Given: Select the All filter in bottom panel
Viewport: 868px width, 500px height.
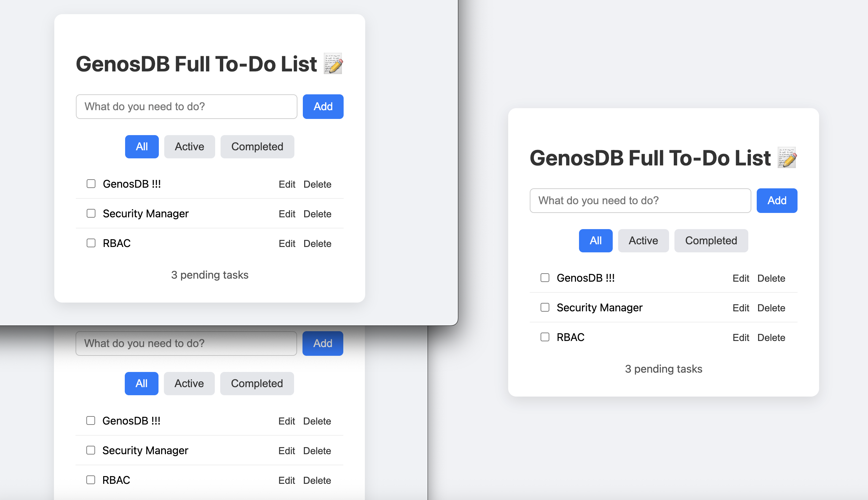Looking at the screenshot, I should point(142,383).
